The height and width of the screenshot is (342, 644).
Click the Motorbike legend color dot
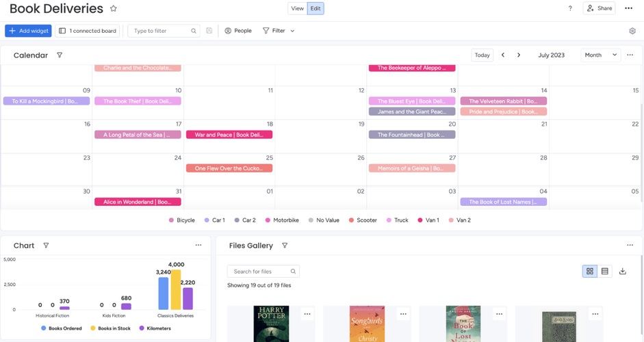pyautogui.click(x=268, y=220)
